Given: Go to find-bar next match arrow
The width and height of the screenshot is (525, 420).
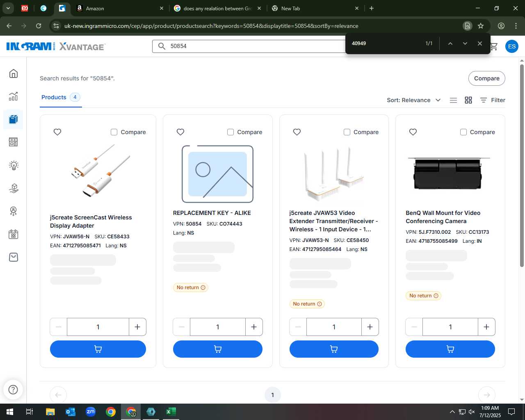Looking at the screenshot, I should 465,43.
